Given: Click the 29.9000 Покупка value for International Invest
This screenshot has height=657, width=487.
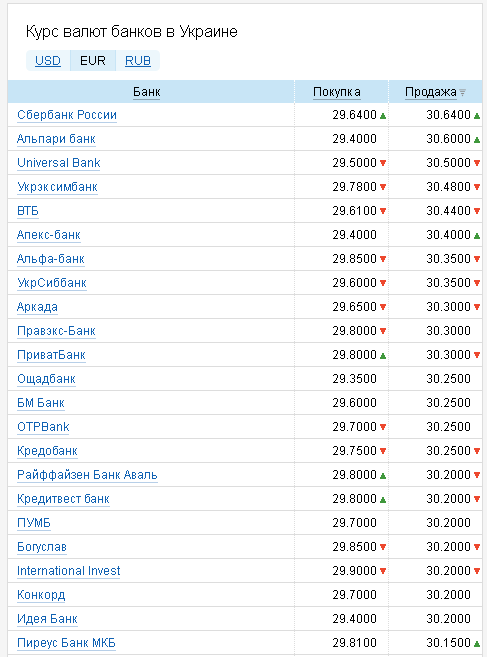Looking at the screenshot, I should tap(355, 571).
